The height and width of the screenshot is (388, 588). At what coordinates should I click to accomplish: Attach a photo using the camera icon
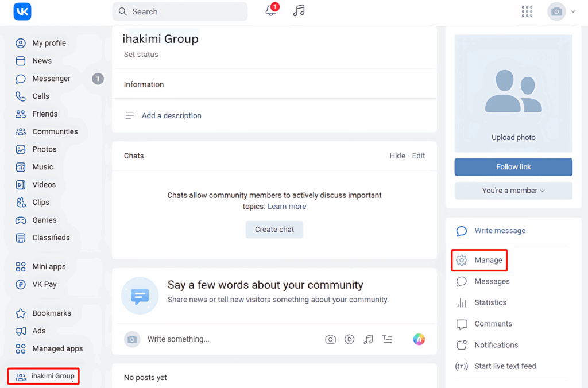coord(330,339)
